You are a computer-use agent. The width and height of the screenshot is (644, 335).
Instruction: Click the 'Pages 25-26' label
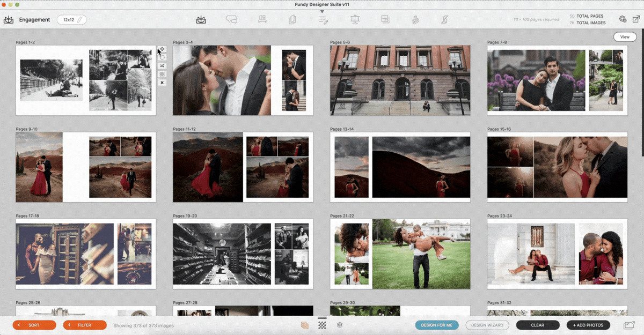tap(28, 303)
